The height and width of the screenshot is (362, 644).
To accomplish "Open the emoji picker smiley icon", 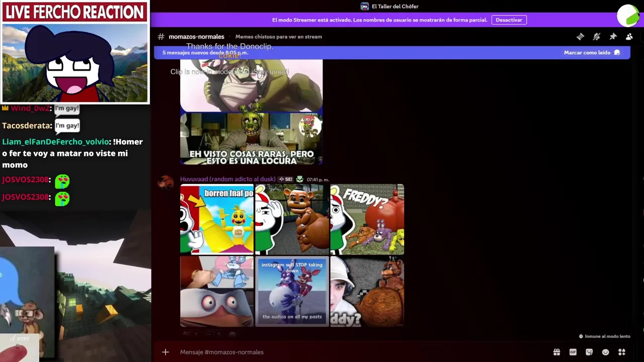I will point(605,352).
